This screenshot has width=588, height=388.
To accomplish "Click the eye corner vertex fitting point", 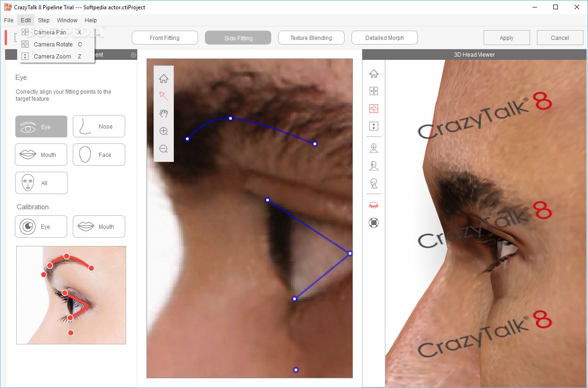I will (350, 253).
